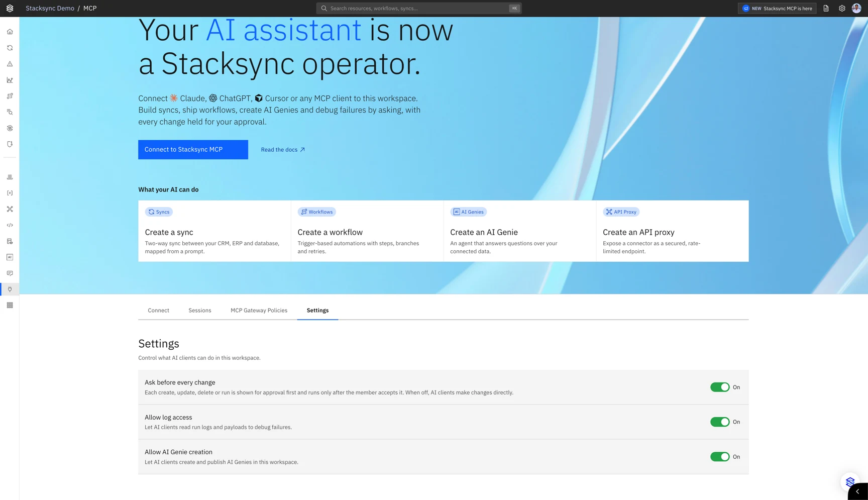The image size is (868, 500).
Task: Open the warning triangle alerts sidebar icon
Action: tap(10, 64)
